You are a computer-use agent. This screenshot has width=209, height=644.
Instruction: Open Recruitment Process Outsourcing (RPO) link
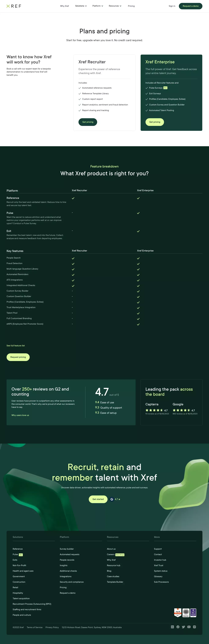32,604
